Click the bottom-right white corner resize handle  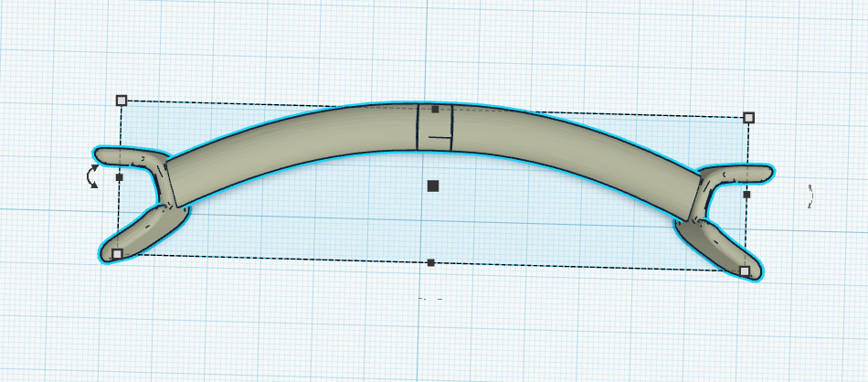[x=745, y=271]
